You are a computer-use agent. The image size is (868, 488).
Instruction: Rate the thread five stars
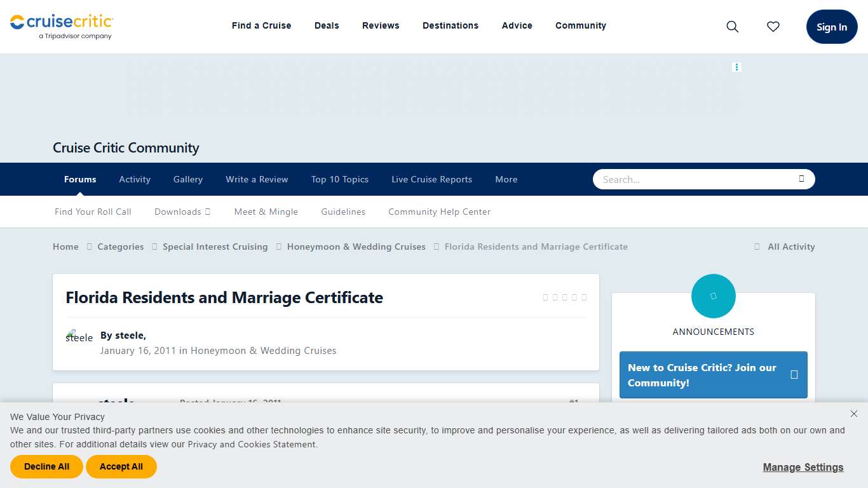[583, 297]
